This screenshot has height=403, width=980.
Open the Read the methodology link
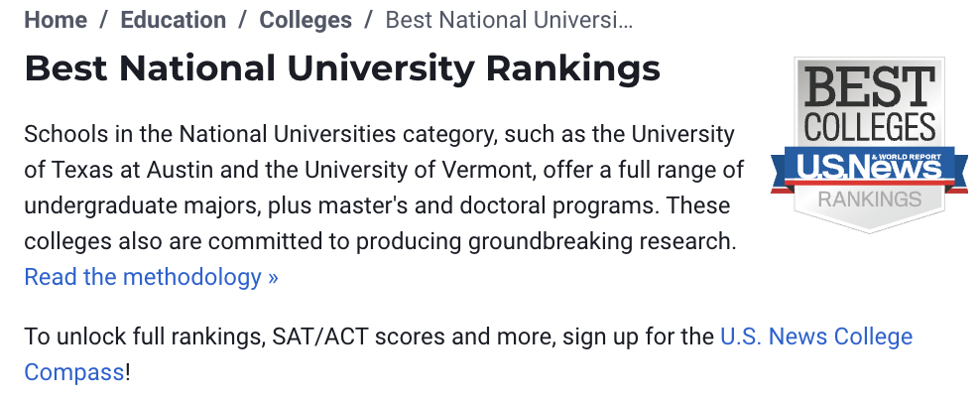point(151,277)
